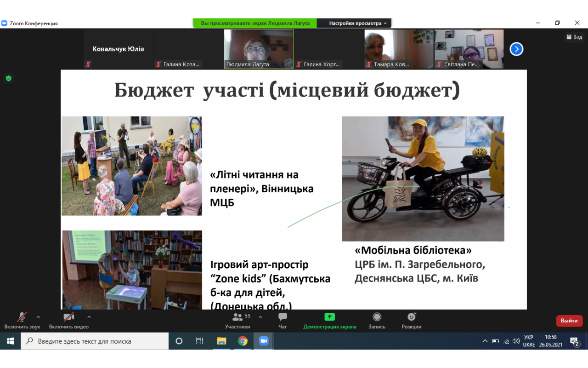Open the Participants list
This screenshot has width=588, height=368.
pos(238,320)
